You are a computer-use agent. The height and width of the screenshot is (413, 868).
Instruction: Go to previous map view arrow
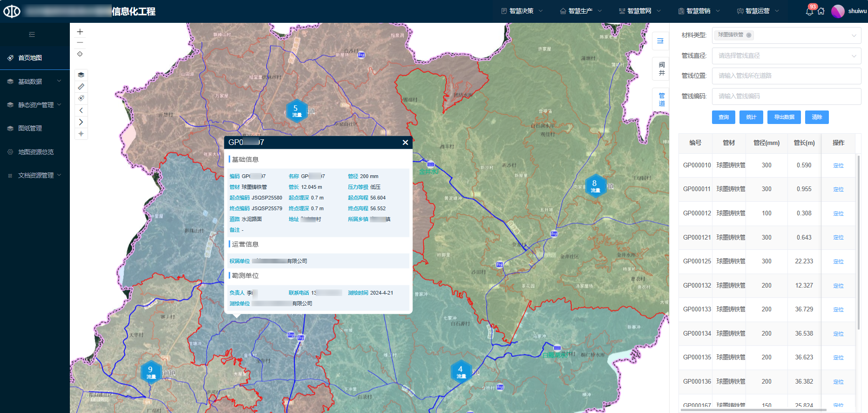(81, 110)
